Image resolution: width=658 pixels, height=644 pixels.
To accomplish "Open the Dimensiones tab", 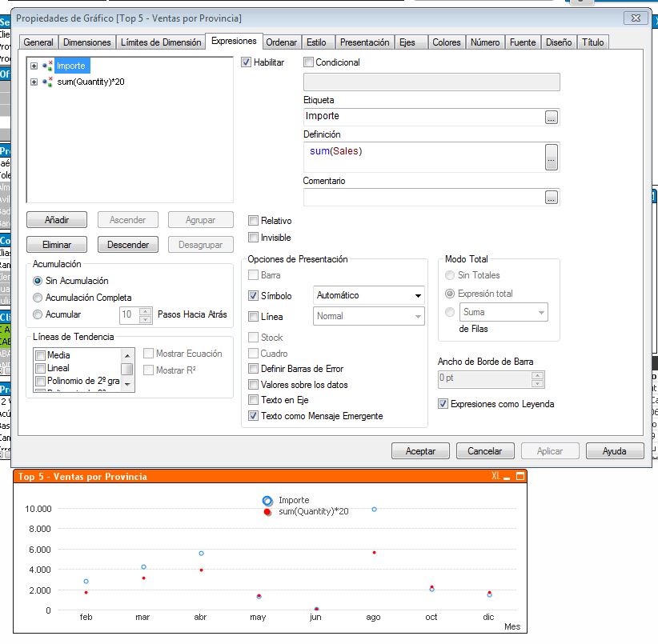I will coord(86,42).
